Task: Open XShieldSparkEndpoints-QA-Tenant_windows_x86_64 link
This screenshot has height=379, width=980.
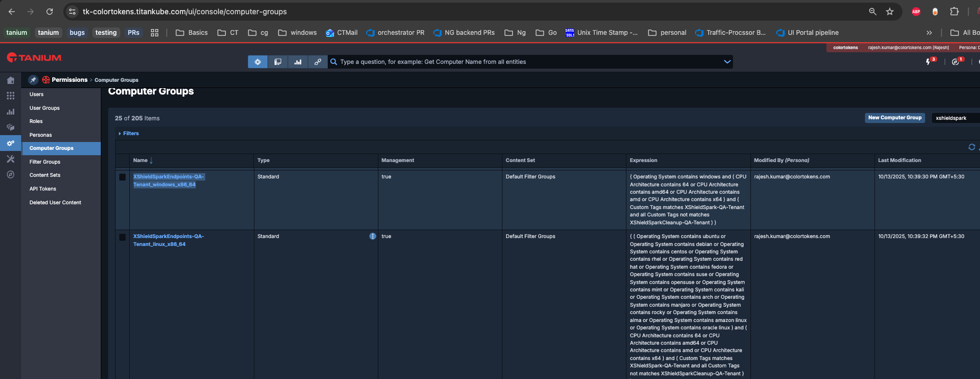Action: pyautogui.click(x=168, y=181)
